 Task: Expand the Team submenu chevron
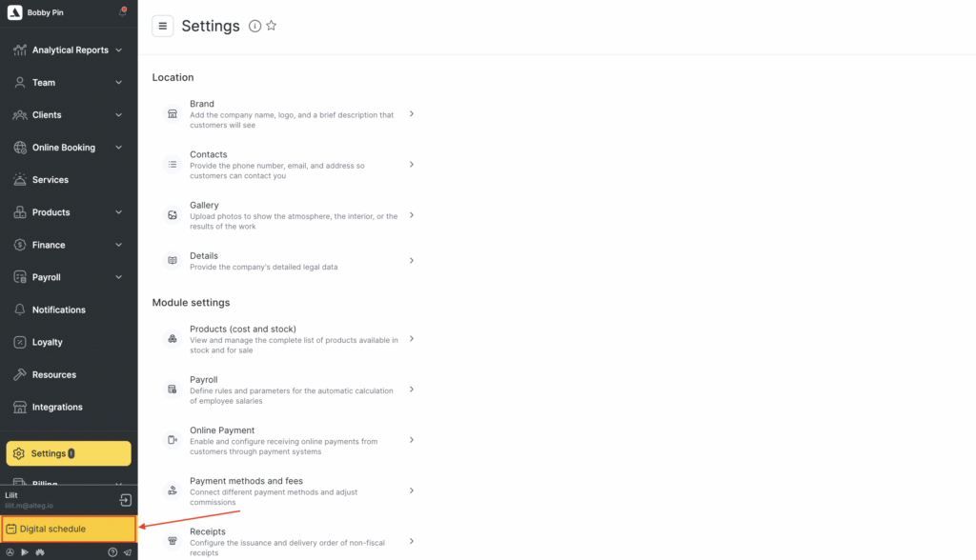(x=118, y=82)
